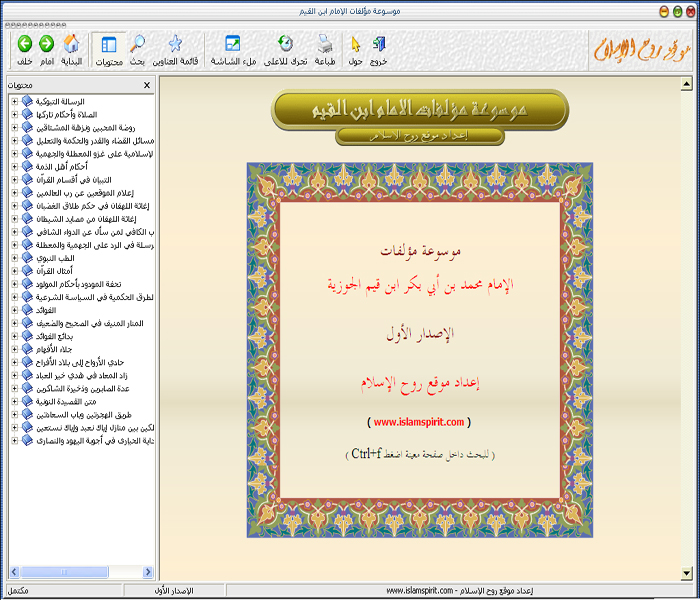Switch to full screen (ملء الشاشة)
The width and height of the screenshot is (700, 600).
click(233, 44)
